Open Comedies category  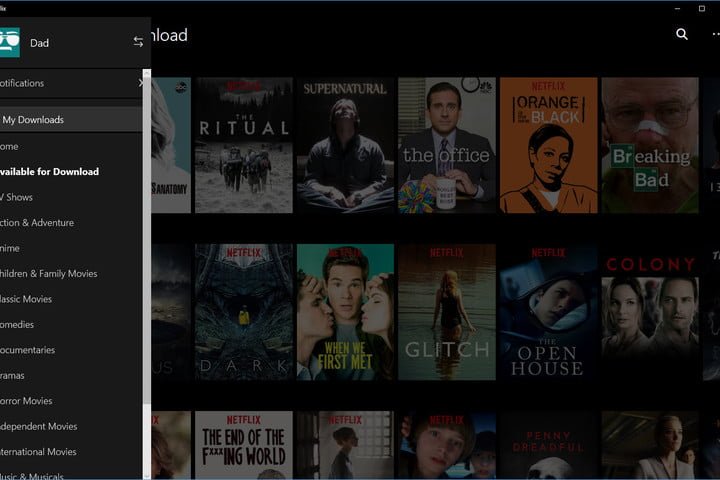point(71,325)
